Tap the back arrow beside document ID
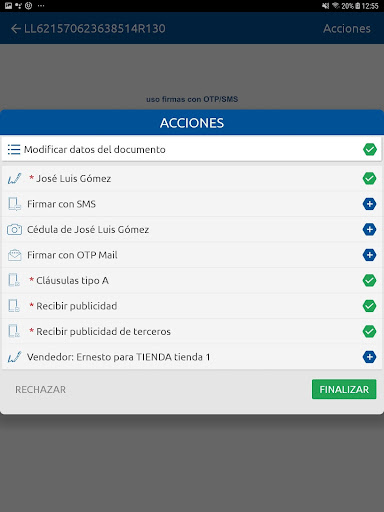Viewport: 384px width, 512px height. point(15,29)
